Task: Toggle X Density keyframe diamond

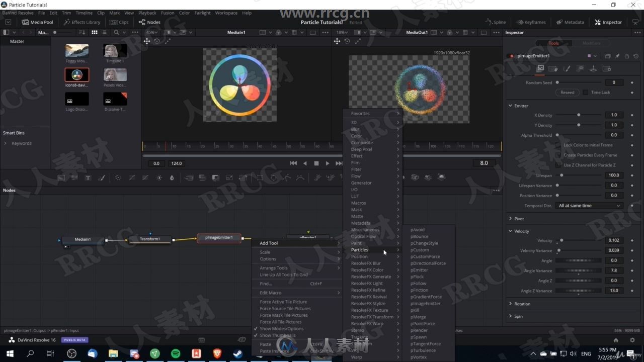Action: [632, 115]
